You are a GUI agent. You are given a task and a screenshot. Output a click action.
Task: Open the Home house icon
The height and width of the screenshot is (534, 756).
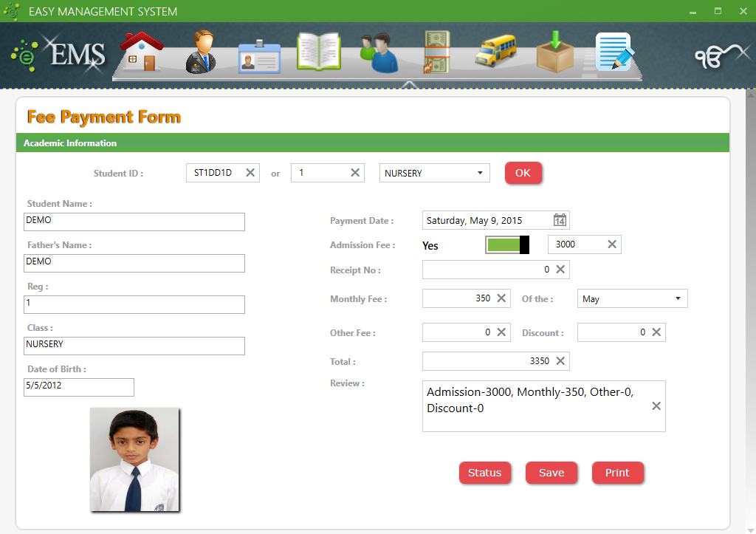[142, 53]
